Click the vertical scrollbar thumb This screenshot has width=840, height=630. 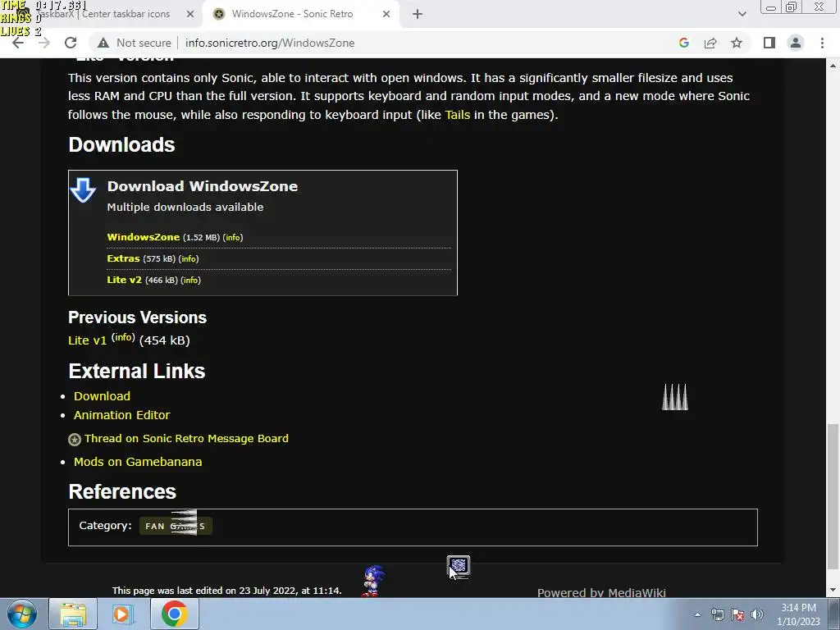[x=833, y=496]
